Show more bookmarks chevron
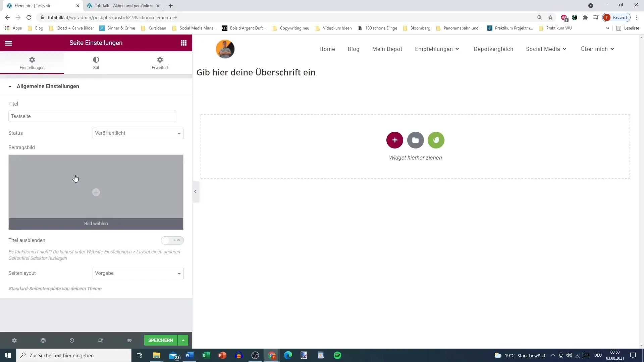 608,28
